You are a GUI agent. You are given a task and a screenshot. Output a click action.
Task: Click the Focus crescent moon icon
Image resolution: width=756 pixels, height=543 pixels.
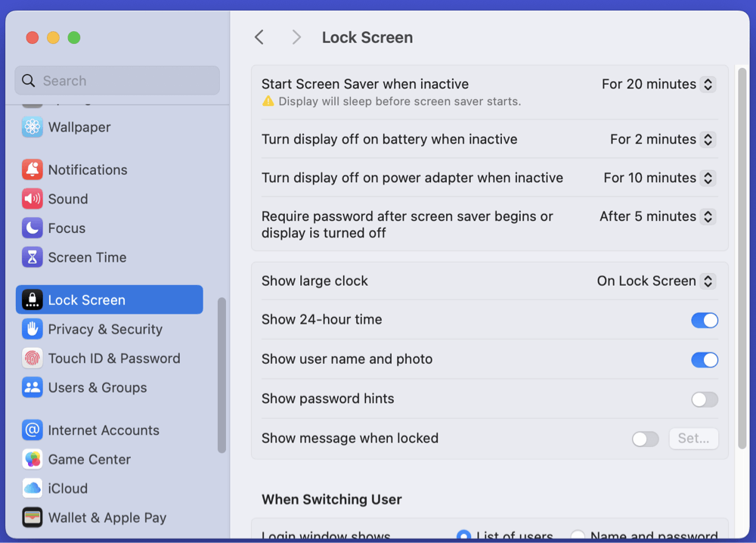(32, 228)
